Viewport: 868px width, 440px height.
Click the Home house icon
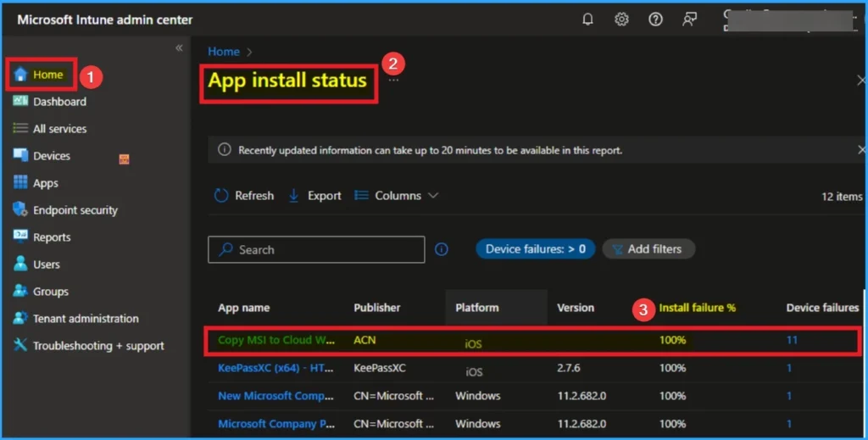[x=20, y=74]
